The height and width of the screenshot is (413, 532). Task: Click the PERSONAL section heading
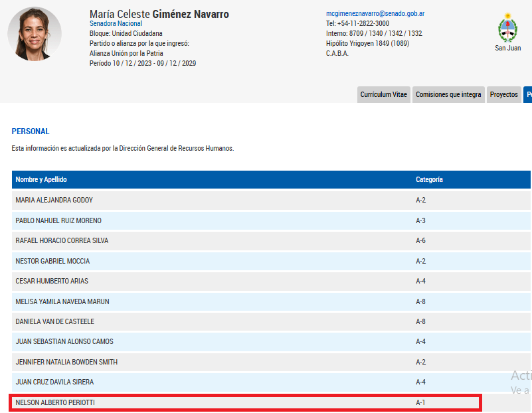(x=31, y=131)
